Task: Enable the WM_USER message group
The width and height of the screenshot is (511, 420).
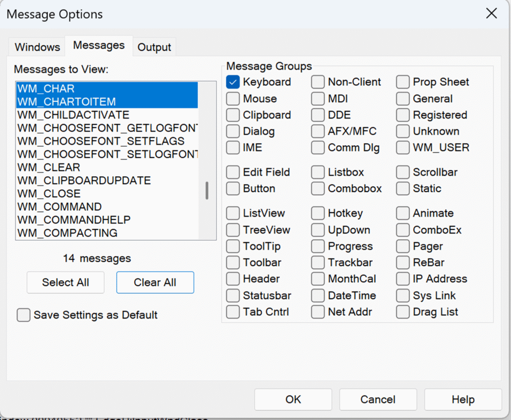Action: (x=403, y=148)
